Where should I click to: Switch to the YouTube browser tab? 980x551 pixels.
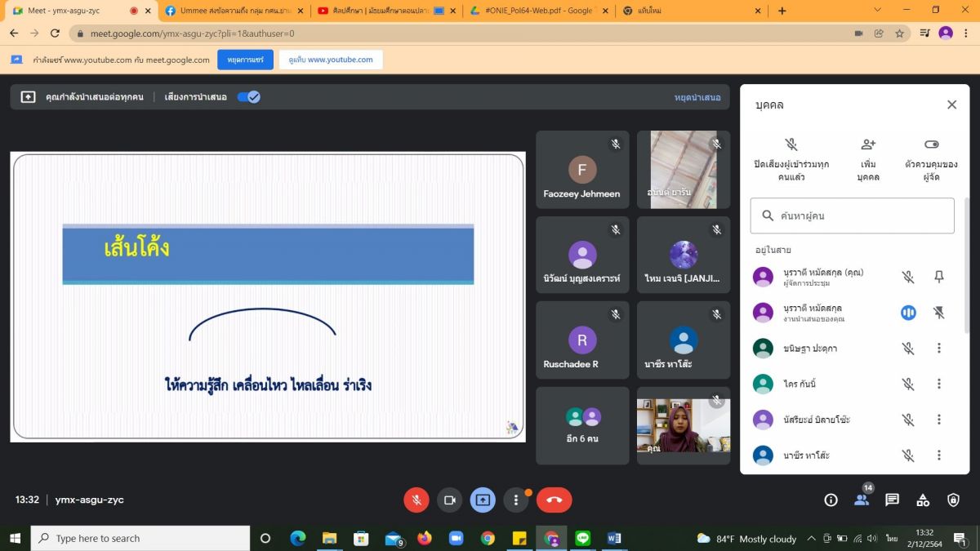coord(381,11)
